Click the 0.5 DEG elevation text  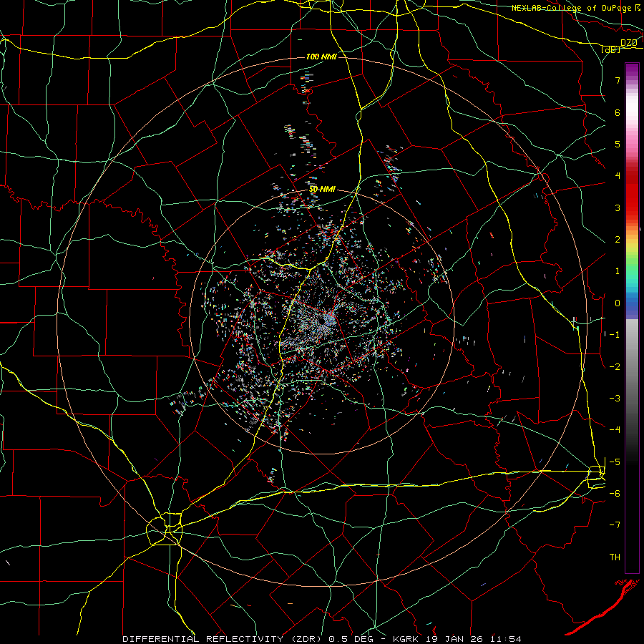pos(351,639)
